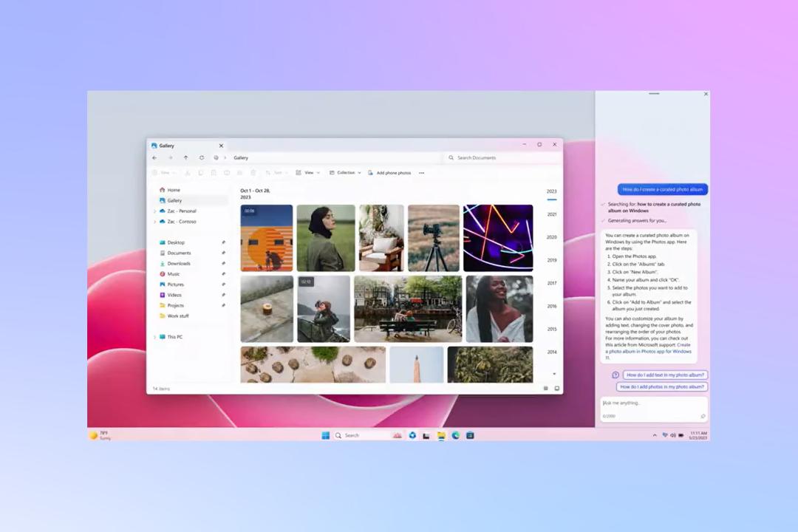Open the Collection dropdown
This screenshot has width=798, height=532.
pos(345,173)
